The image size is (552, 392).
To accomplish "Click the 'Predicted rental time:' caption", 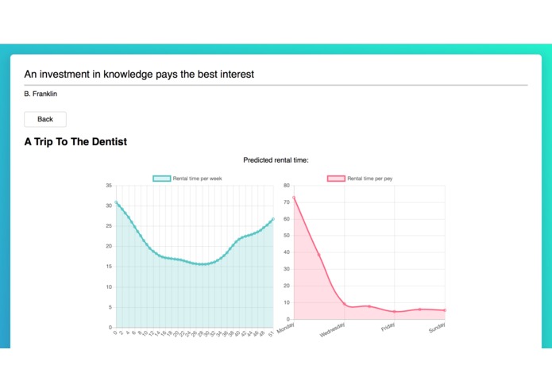I will [x=276, y=160].
